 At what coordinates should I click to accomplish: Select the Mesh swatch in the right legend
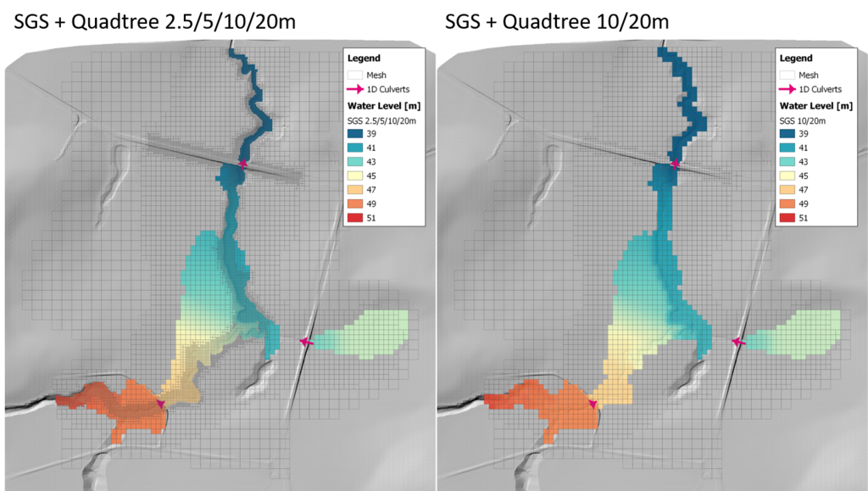click(788, 75)
